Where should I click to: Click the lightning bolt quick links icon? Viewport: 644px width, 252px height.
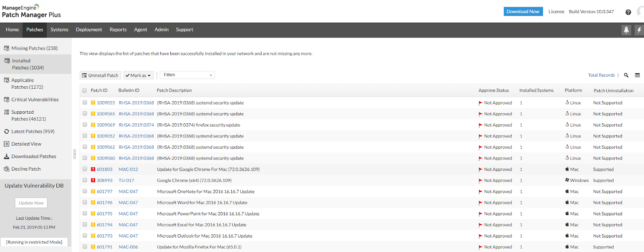(x=639, y=30)
